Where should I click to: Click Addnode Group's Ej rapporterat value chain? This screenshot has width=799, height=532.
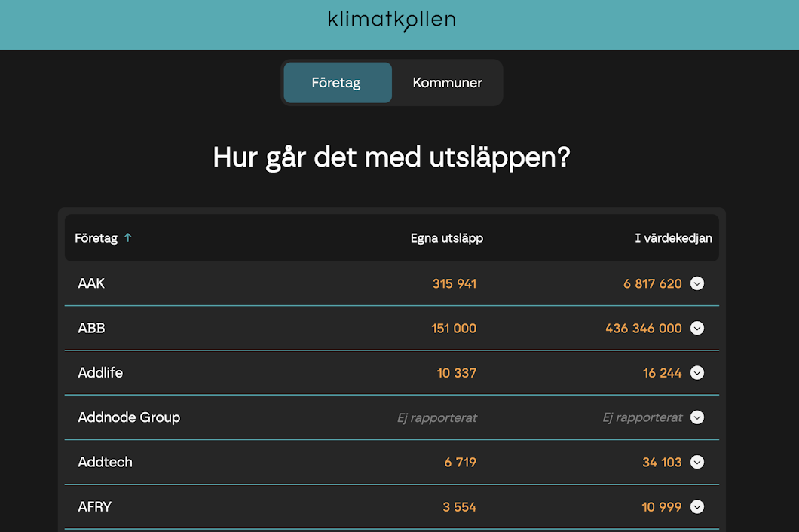coord(642,418)
